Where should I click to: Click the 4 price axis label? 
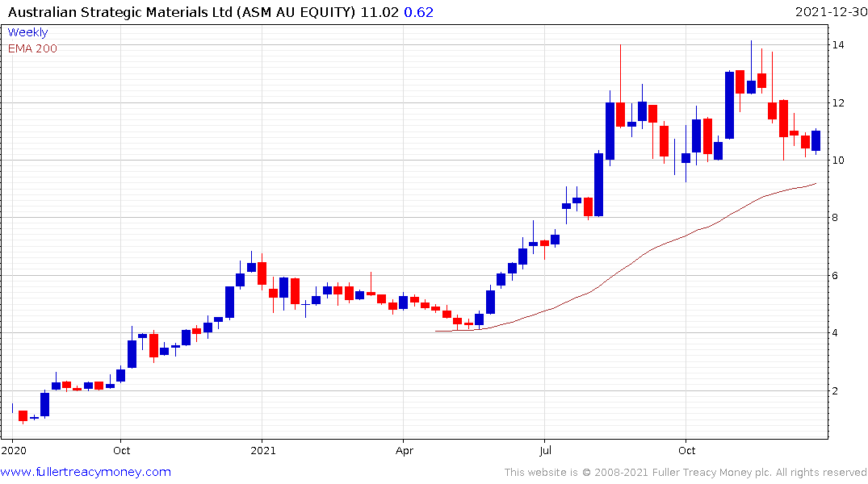pyautogui.click(x=835, y=333)
